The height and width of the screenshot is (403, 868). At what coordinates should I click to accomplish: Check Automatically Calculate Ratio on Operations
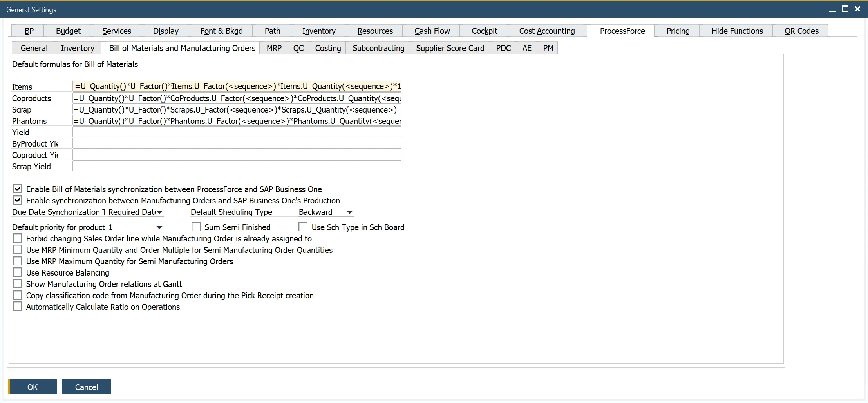click(x=18, y=307)
